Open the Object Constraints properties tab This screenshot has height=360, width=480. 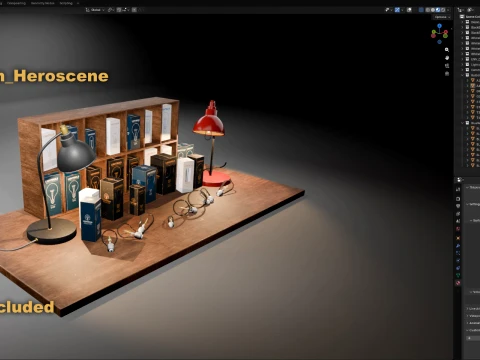click(458, 268)
